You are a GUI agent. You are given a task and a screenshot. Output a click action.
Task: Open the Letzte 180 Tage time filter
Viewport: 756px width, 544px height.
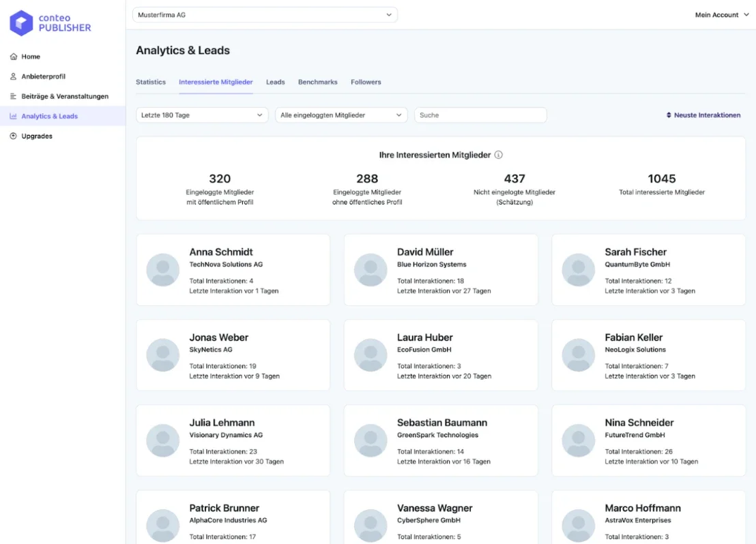[x=201, y=115]
